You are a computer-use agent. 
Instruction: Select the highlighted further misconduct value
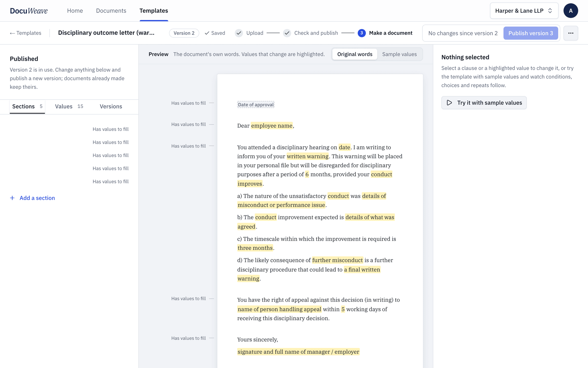point(337,260)
